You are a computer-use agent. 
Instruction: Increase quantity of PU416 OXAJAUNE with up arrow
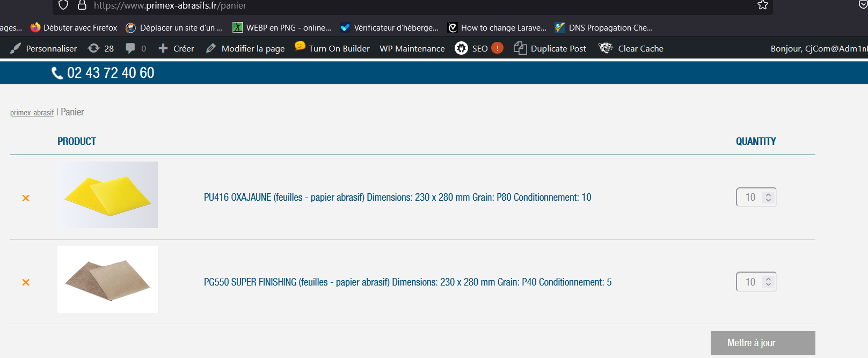(x=769, y=194)
